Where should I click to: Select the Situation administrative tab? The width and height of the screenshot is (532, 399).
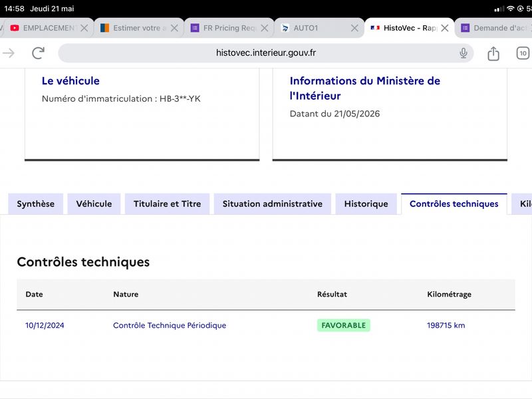[x=273, y=204]
